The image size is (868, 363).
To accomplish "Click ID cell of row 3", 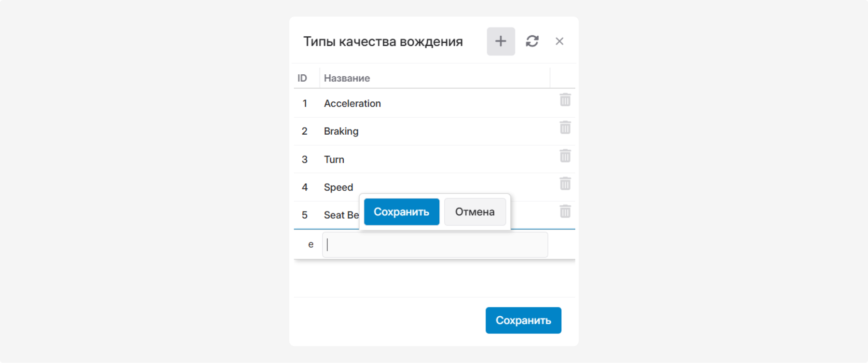I will point(305,159).
